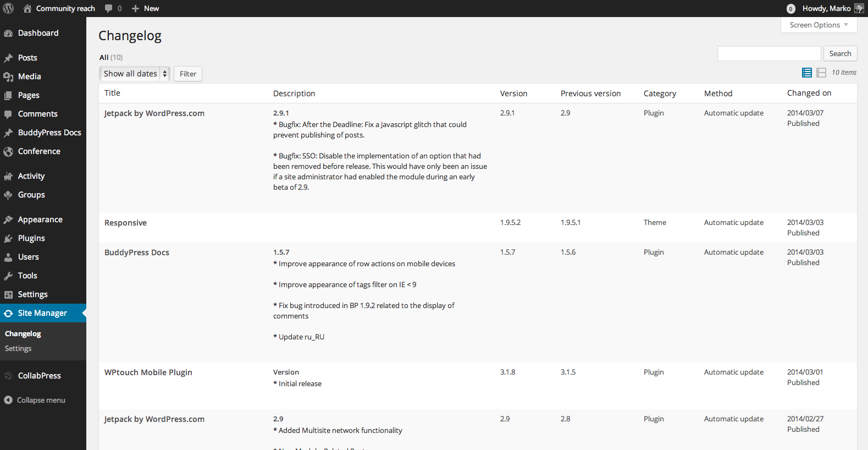Viewport: 868px width, 450px height.
Task: Click the Conference globe icon
Action: tap(8, 151)
